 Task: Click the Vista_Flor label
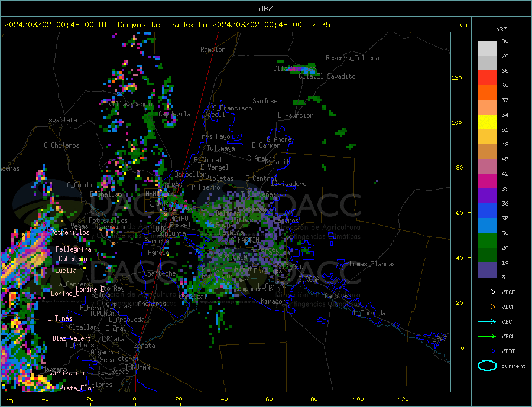[77, 388]
